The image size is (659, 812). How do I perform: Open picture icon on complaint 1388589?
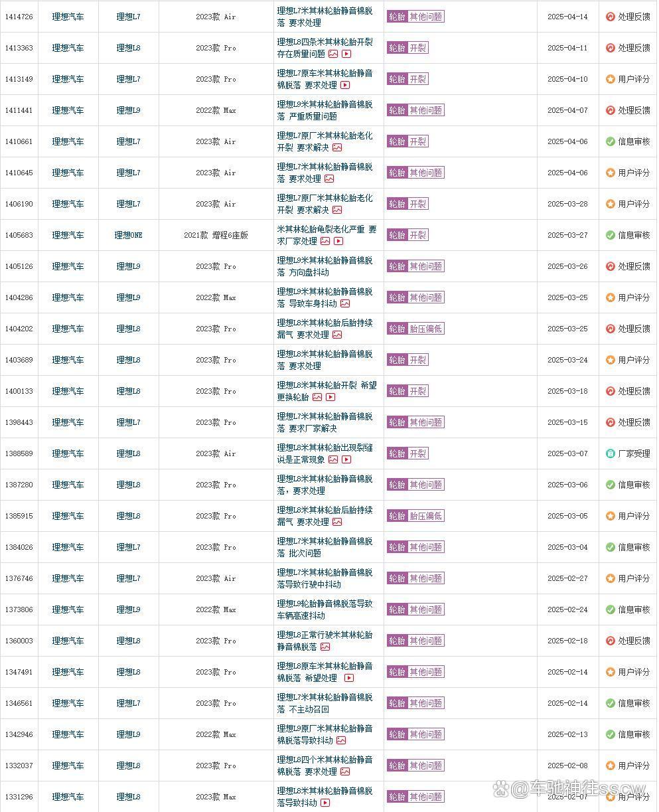pos(333,459)
